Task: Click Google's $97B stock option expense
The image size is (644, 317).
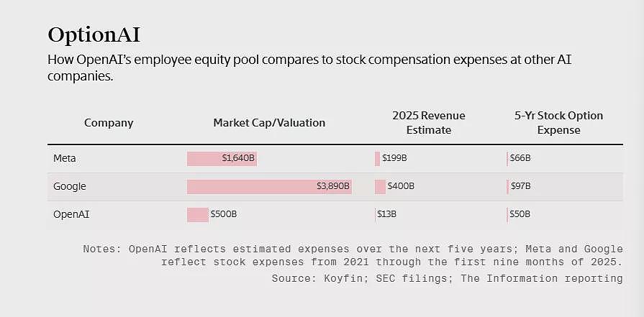Action: click(520, 186)
